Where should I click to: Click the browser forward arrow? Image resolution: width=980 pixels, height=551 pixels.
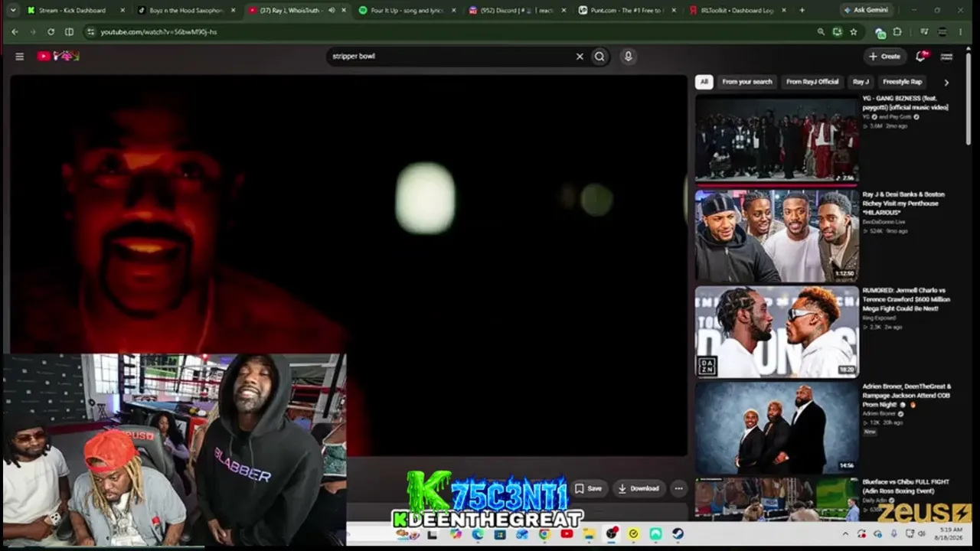point(33,31)
